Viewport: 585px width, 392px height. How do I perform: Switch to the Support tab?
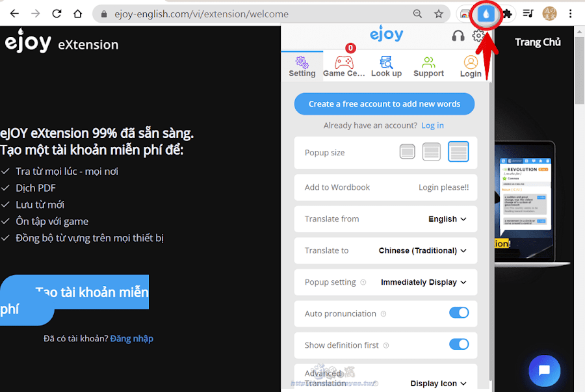tap(428, 67)
